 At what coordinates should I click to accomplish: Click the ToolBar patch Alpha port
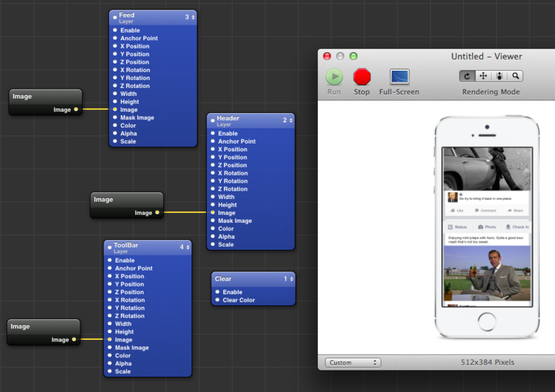110,363
